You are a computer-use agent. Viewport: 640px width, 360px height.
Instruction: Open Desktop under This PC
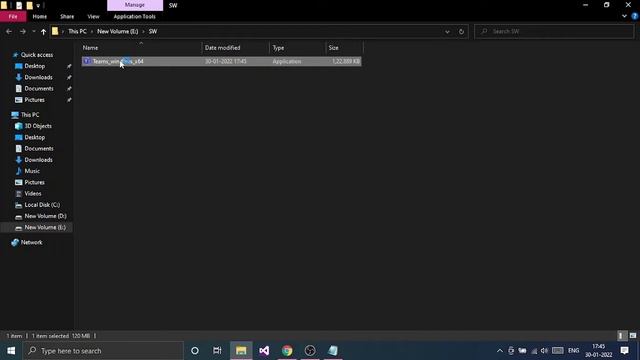tap(35, 137)
